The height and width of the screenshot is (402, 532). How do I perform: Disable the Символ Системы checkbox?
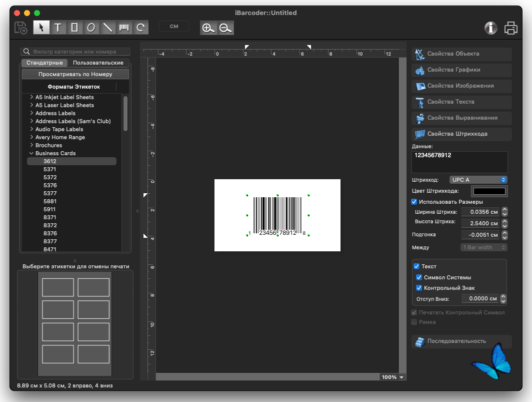(419, 277)
